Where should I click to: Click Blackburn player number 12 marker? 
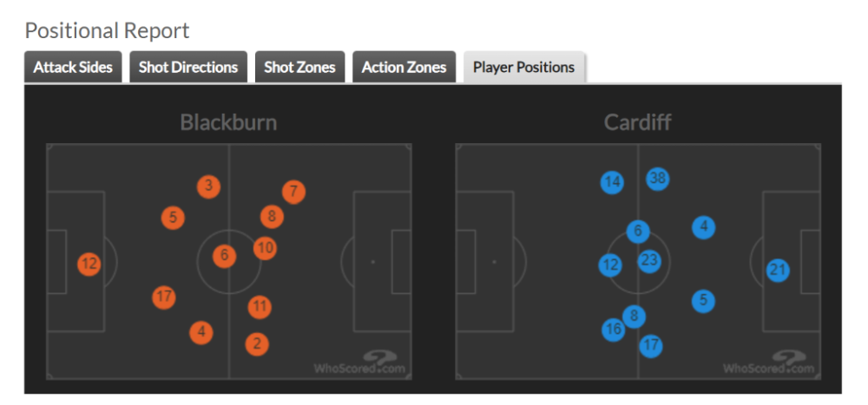click(x=89, y=264)
